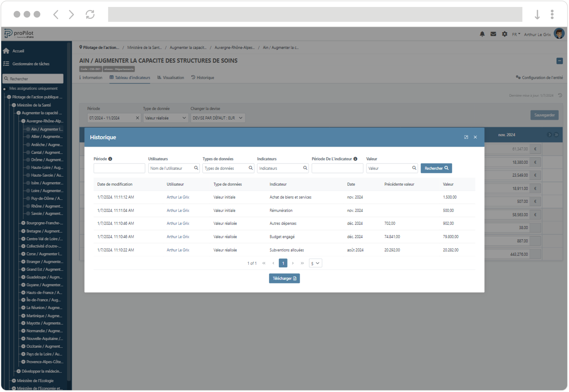This screenshot has width=569, height=392.
Task: Open the messages envelope icon
Action: pos(493,34)
